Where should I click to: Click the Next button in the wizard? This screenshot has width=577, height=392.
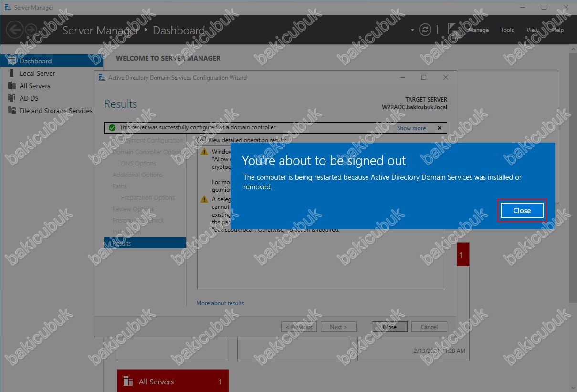point(338,327)
